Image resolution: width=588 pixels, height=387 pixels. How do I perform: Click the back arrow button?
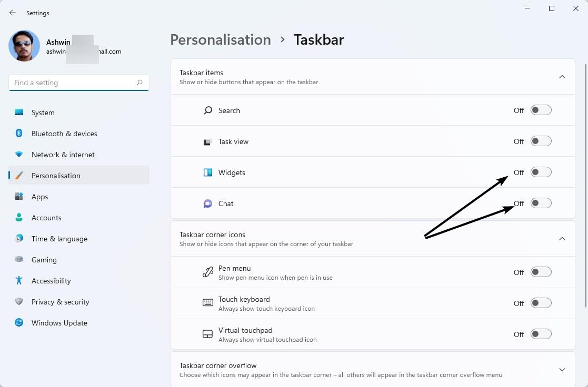coord(12,13)
